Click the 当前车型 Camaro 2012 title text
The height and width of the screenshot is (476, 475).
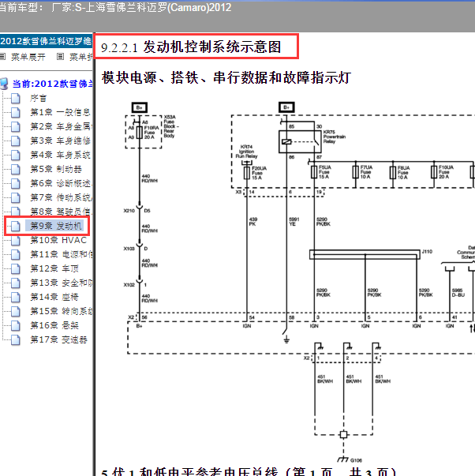[x=115, y=8]
